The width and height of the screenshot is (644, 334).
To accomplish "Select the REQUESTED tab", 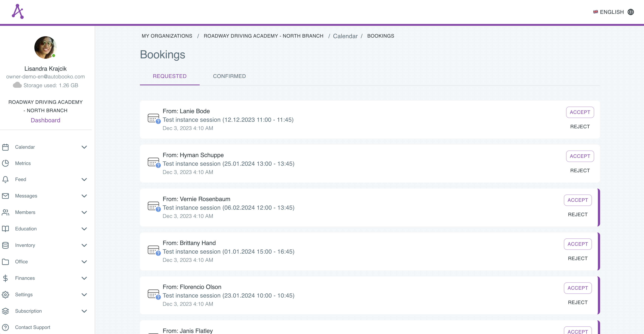I will point(170,76).
